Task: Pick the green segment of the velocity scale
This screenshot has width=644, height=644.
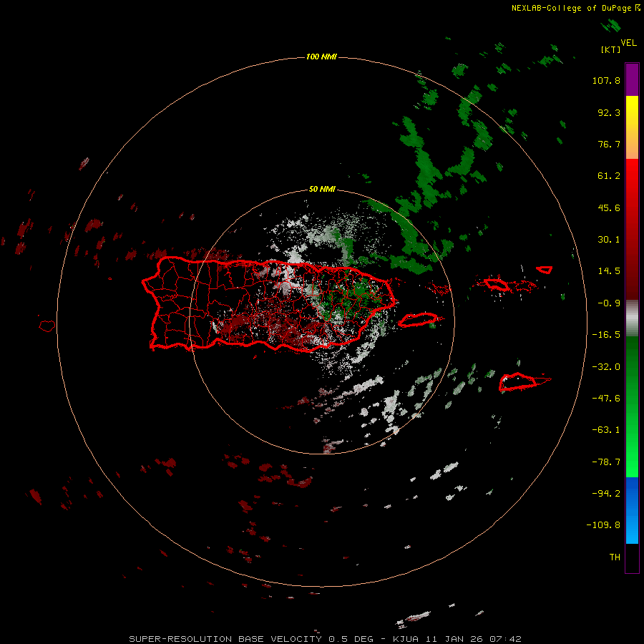Action: pyautogui.click(x=632, y=406)
